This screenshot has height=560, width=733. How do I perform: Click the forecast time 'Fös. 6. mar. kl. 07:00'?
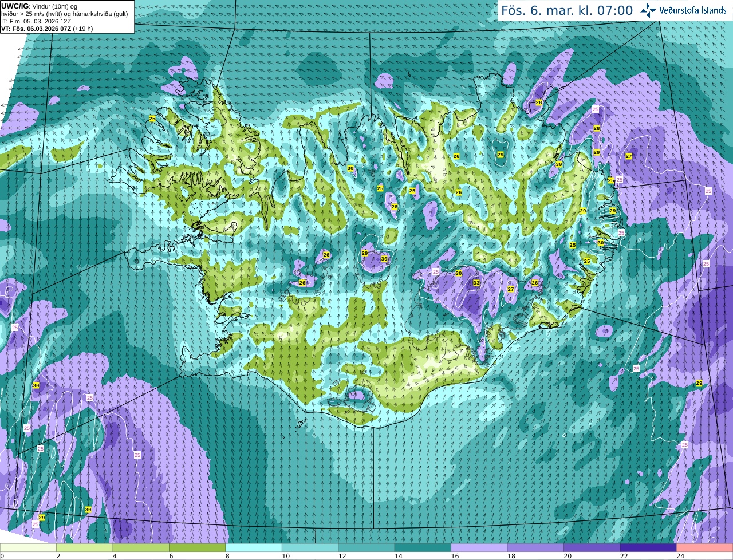click(567, 10)
